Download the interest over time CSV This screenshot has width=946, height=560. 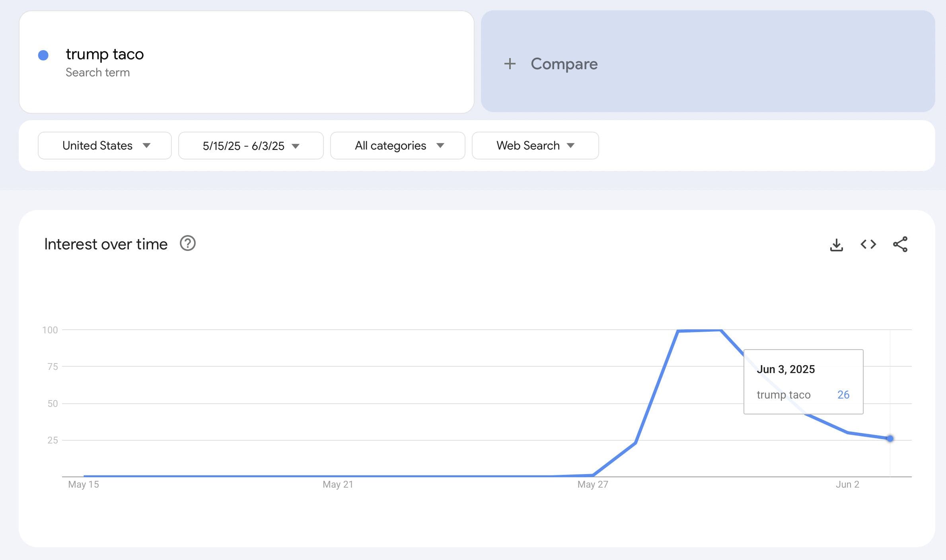836,245
